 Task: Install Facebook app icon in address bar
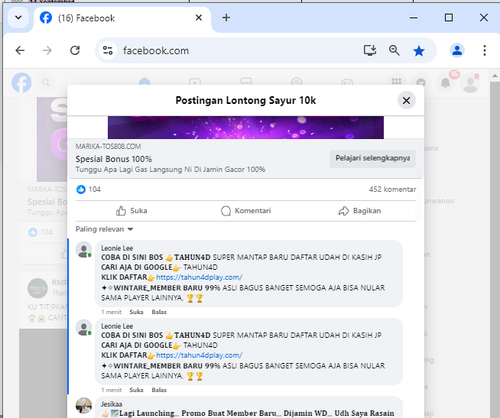coord(370,51)
